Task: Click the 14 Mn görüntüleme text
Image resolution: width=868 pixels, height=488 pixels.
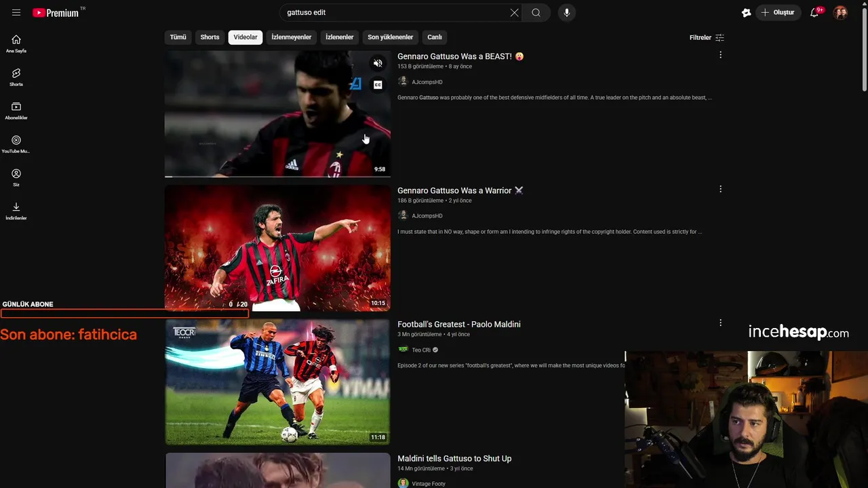Action: (x=420, y=468)
